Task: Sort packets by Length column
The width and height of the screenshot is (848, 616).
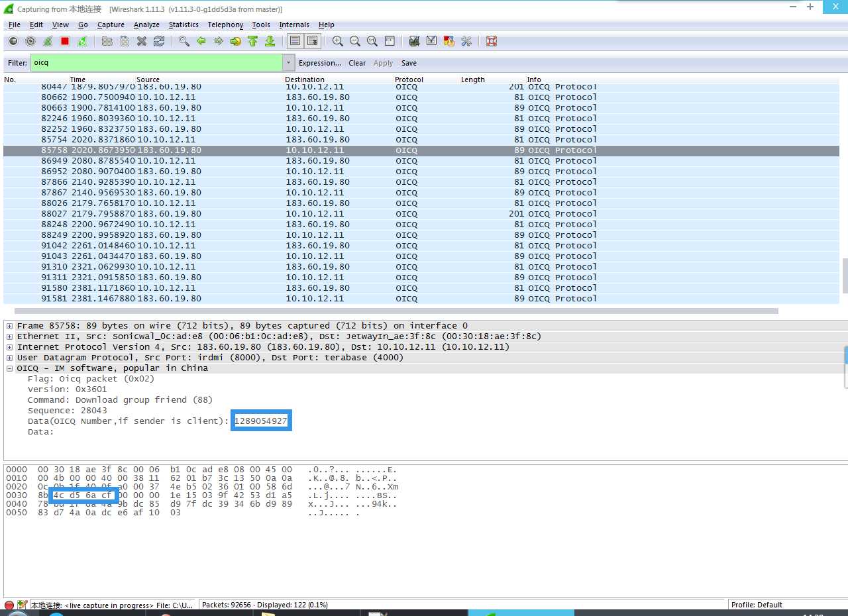Action: pos(473,79)
